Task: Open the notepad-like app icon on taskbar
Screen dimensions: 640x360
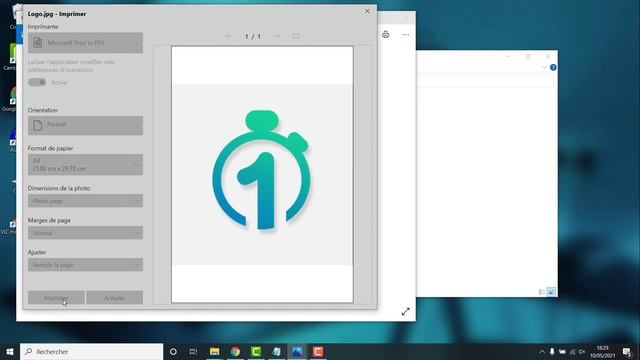Action: tap(277, 351)
